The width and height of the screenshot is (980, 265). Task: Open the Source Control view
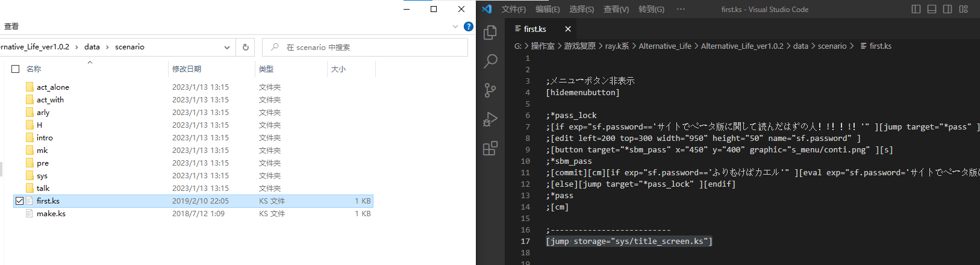tap(490, 90)
